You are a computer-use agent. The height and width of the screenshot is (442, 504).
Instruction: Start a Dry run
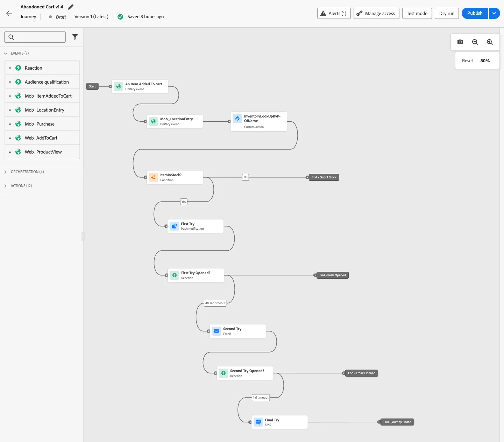pyautogui.click(x=447, y=13)
